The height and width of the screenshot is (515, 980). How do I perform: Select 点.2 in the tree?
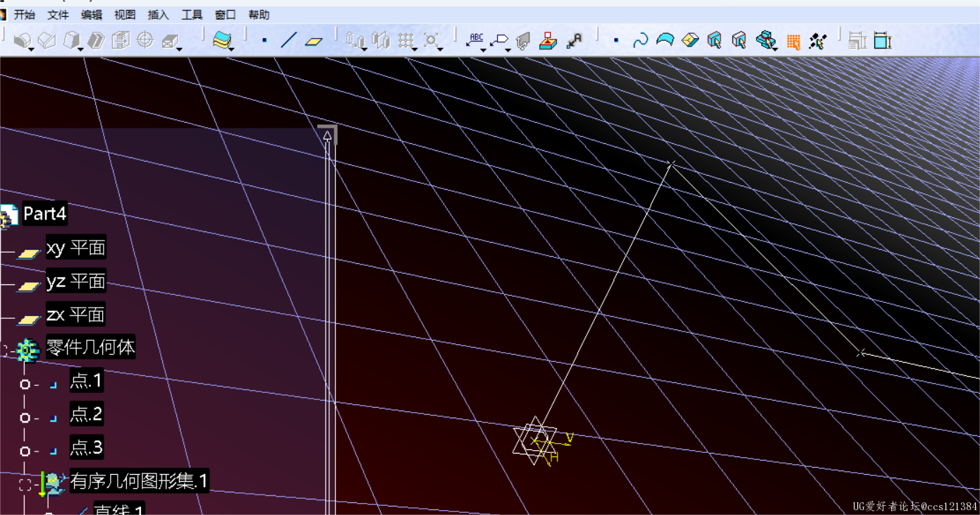[86, 414]
